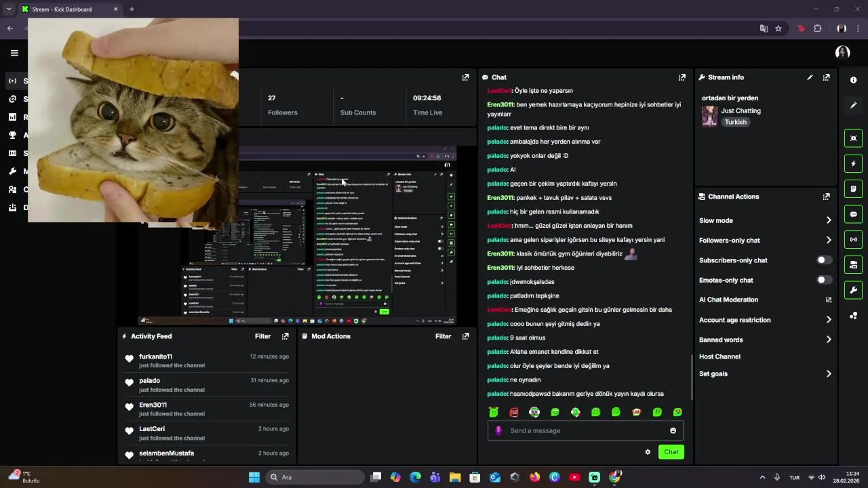Pop out the Channel Actions panel
Viewport: 868px width, 488px height.
coord(826,197)
